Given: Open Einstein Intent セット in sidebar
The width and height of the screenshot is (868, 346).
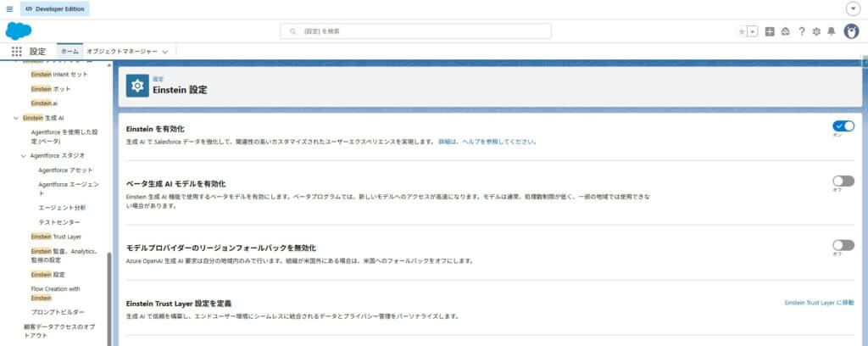Looking at the screenshot, I should pos(59,74).
